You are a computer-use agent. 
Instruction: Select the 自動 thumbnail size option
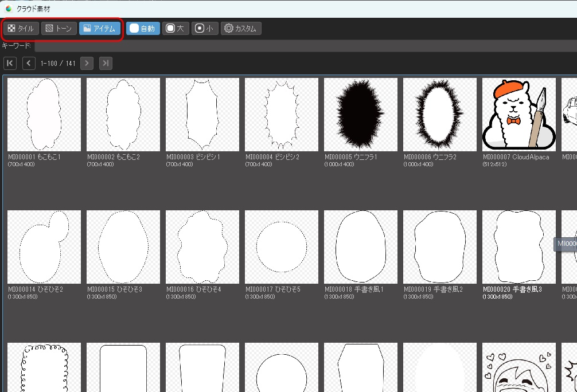pos(143,28)
